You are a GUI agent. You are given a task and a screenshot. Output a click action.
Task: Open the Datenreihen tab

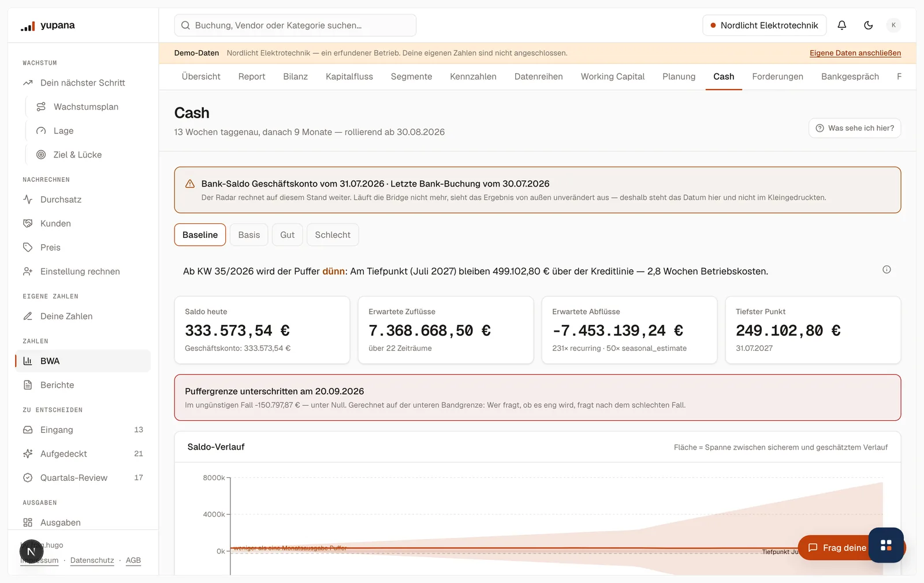click(x=538, y=77)
